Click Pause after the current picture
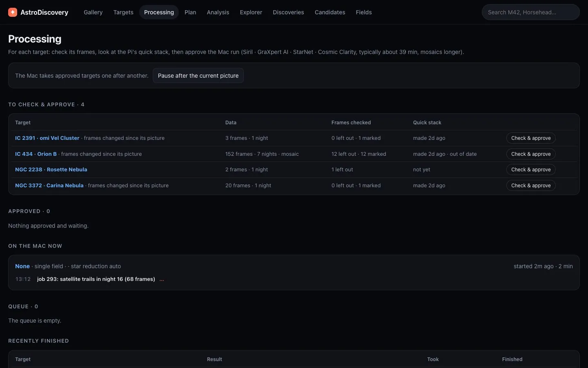 click(x=198, y=76)
